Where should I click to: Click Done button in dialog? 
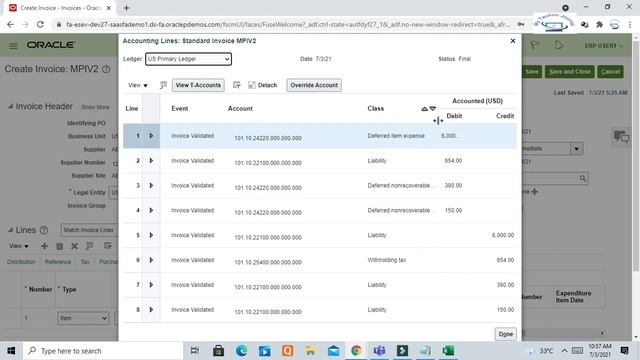pos(505,334)
